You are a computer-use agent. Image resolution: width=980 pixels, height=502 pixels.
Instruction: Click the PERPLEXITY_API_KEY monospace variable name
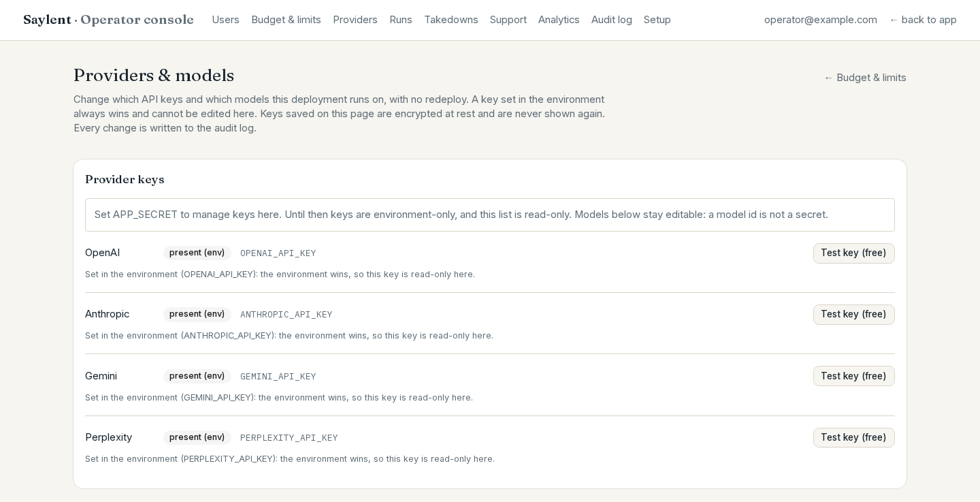click(x=289, y=438)
